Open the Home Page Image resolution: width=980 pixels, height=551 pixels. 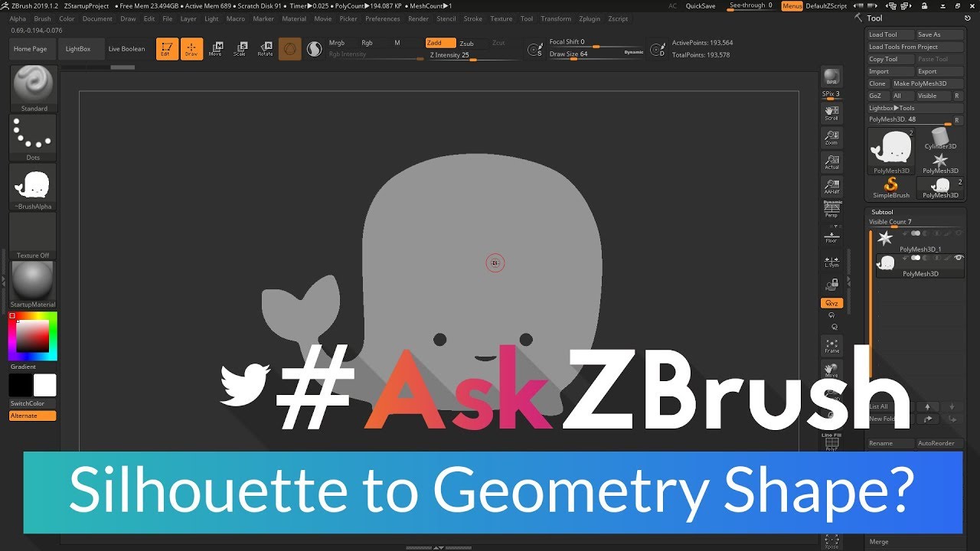pyautogui.click(x=31, y=49)
